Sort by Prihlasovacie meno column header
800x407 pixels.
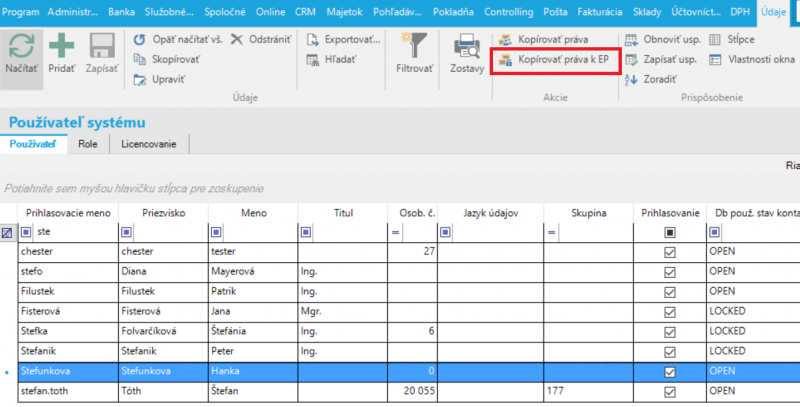[x=68, y=213]
